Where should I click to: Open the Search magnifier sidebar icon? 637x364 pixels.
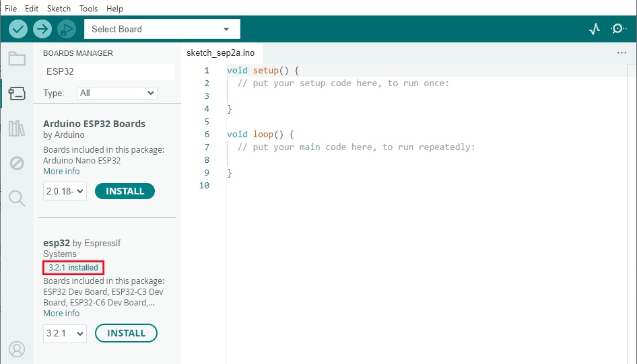[17, 198]
